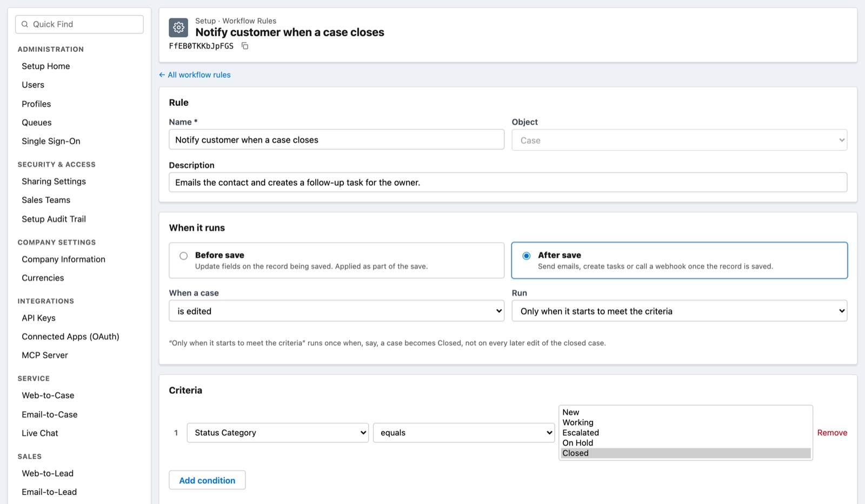Select Closed in the status list
Screen dimensions: 865x504
686,453
